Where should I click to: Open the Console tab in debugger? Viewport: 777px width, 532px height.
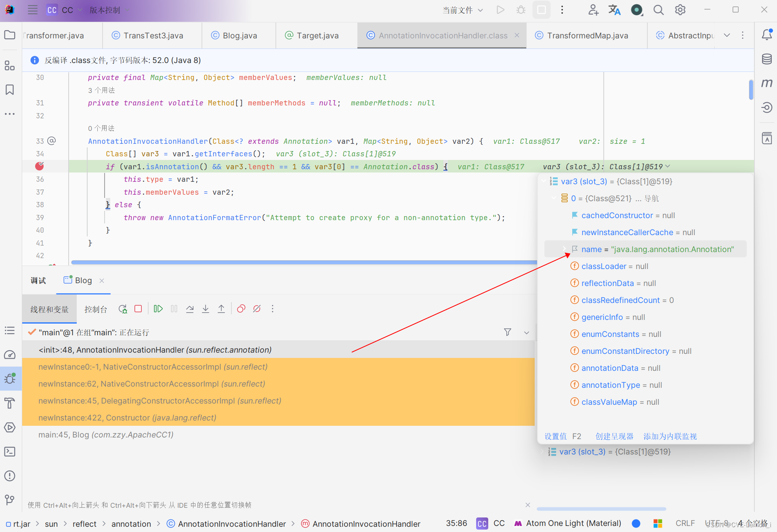[96, 309]
